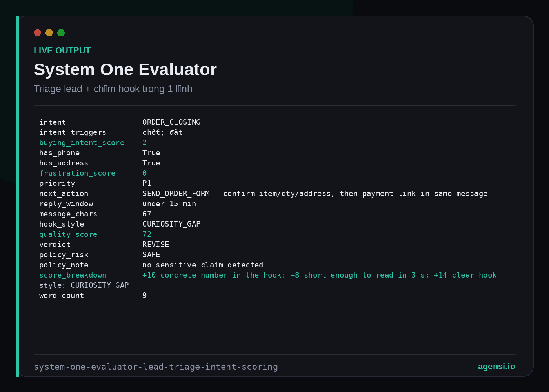The image size is (549, 392).
Task: Click the 'style: CURIOSITY_GAP' continuation line
Action: (x=84, y=285)
